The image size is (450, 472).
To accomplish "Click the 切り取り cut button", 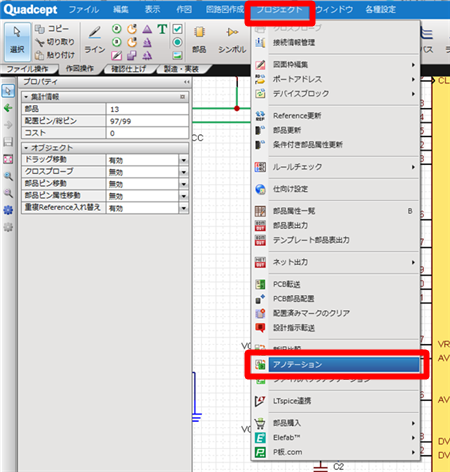I will pyautogui.click(x=55, y=42).
